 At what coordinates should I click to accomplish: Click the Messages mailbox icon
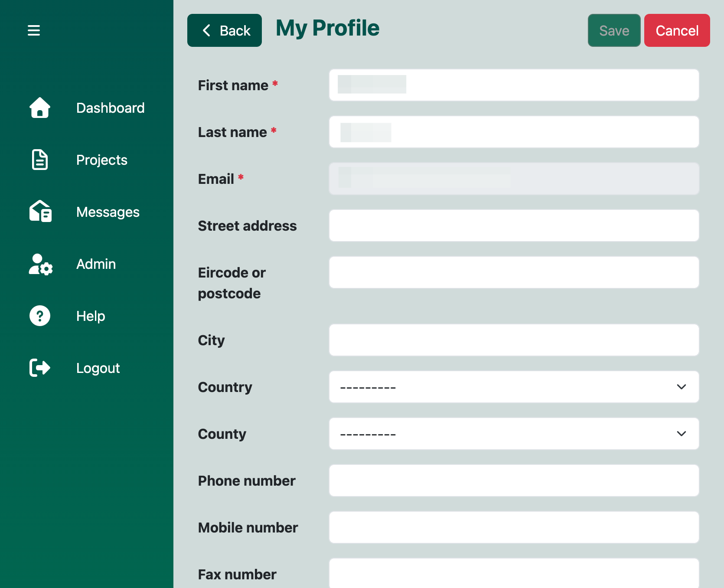[x=40, y=212]
